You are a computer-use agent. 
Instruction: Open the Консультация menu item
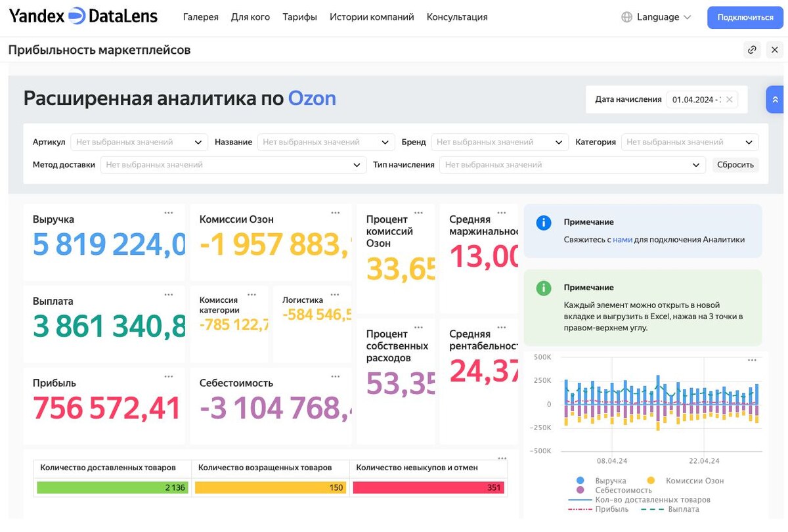click(457, 17)
